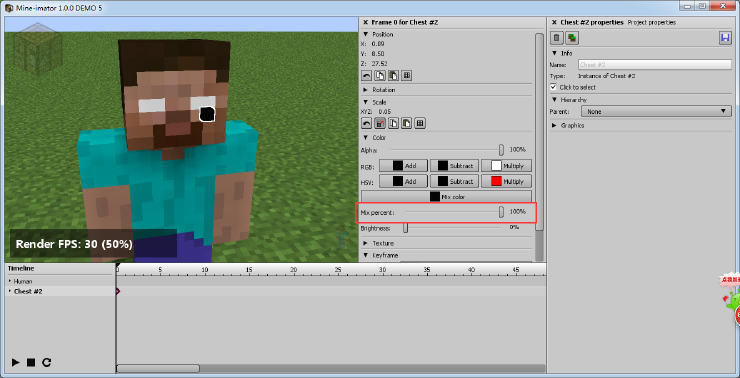Delete Chest #2 using the trash icon

557,38
